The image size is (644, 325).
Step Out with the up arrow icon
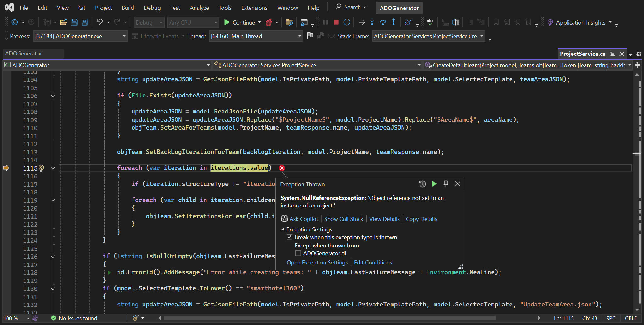click(393, 22)
